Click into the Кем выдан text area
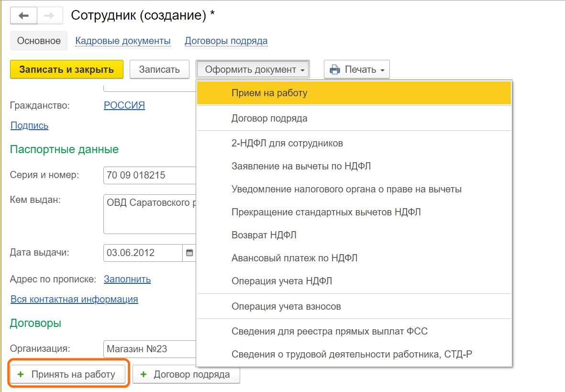565x392 pixels. pyautogui.click(x=150, y=214)
